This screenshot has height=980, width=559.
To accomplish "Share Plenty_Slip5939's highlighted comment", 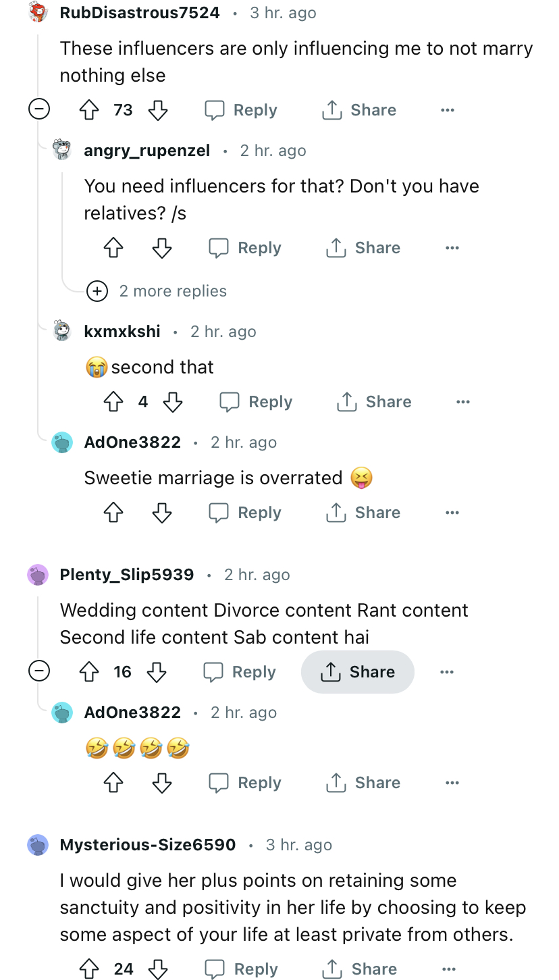I will 358,672.
